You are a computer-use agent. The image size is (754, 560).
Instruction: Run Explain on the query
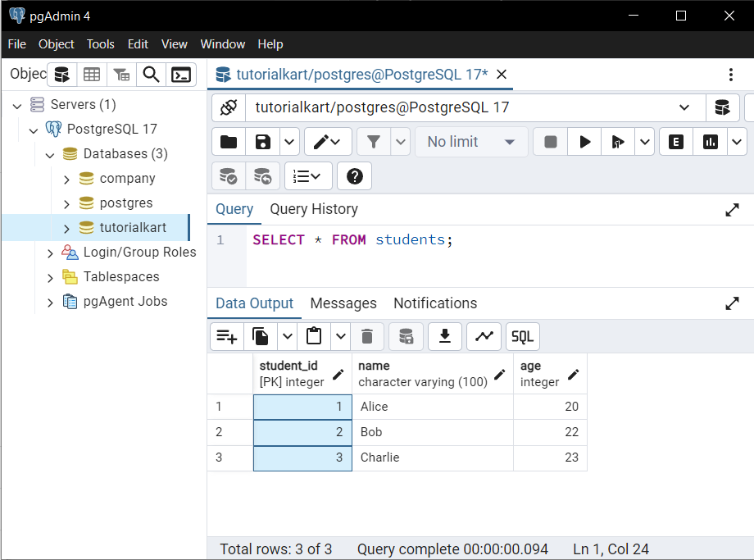click(676, 142)
